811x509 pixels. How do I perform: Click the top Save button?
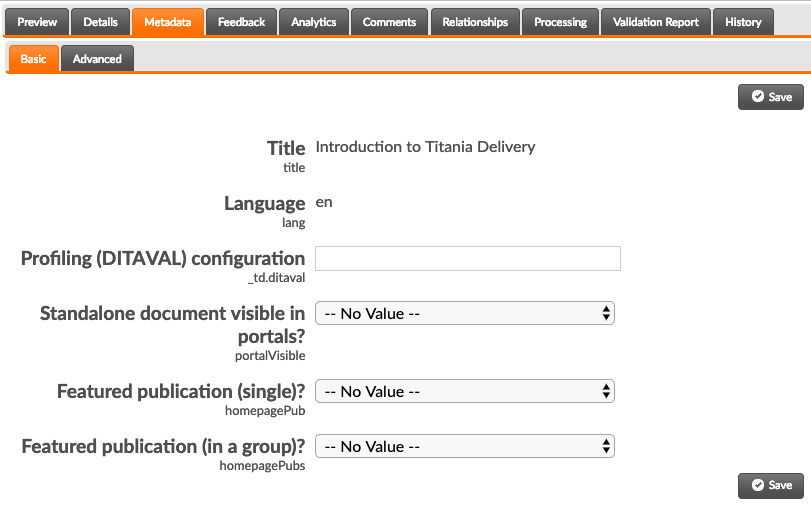(771, 97)
